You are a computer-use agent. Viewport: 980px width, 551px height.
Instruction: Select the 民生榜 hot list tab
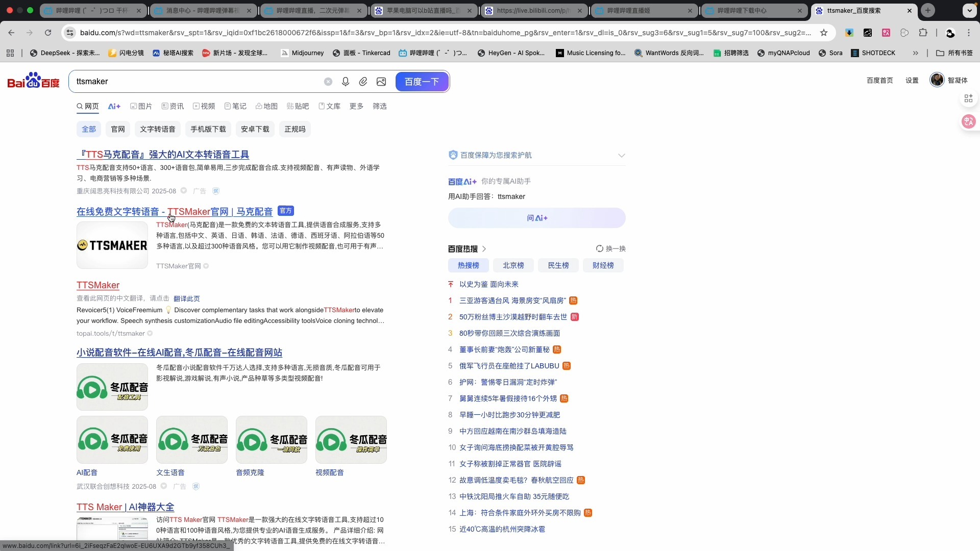pyautogui.click(x=558, y=265)
